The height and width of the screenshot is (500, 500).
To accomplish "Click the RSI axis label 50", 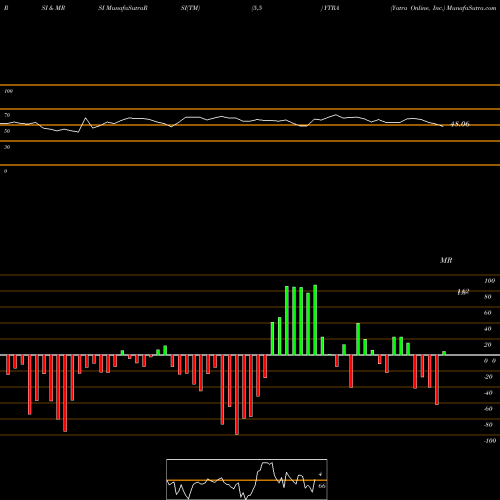I will (x=7, y=131).
